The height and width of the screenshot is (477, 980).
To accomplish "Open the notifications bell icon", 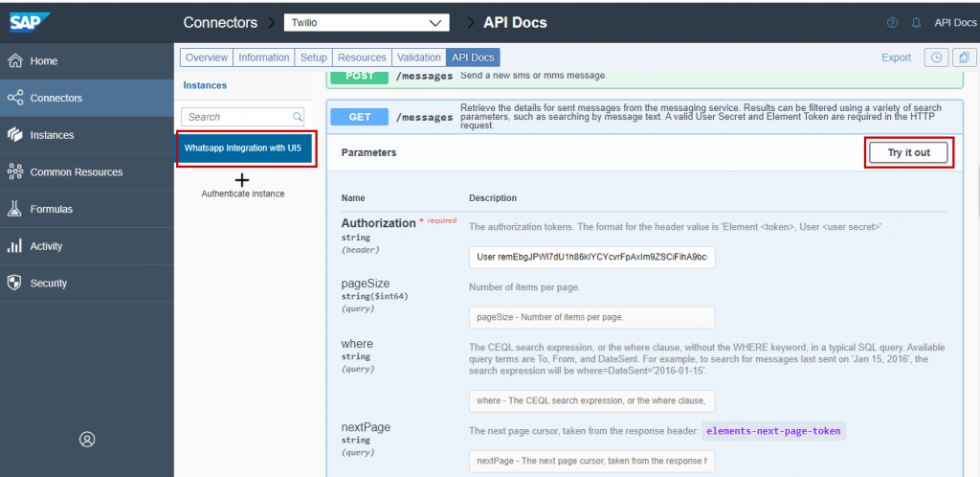I will coord(916,23).
